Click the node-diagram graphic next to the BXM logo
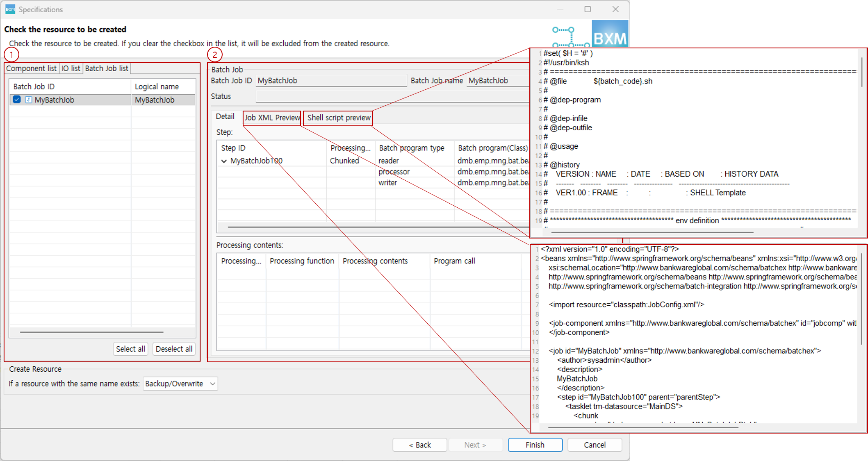This screenshot has width=868, height=461. click(x=570, y=37)
